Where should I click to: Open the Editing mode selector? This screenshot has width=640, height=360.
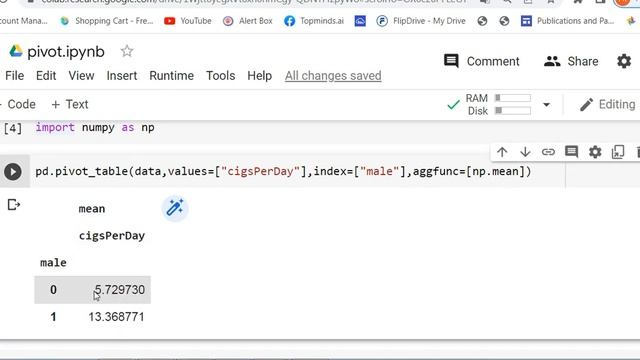click(x=607, y=104)
